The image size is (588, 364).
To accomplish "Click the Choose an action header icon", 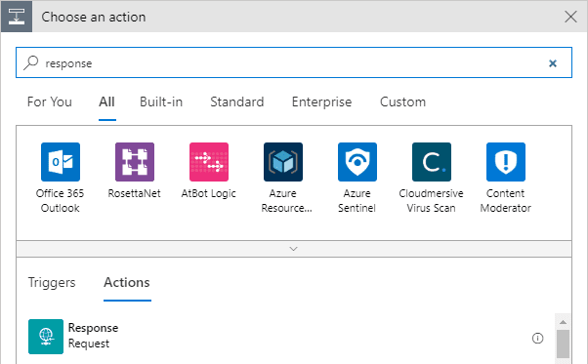I will pos(17,17).
